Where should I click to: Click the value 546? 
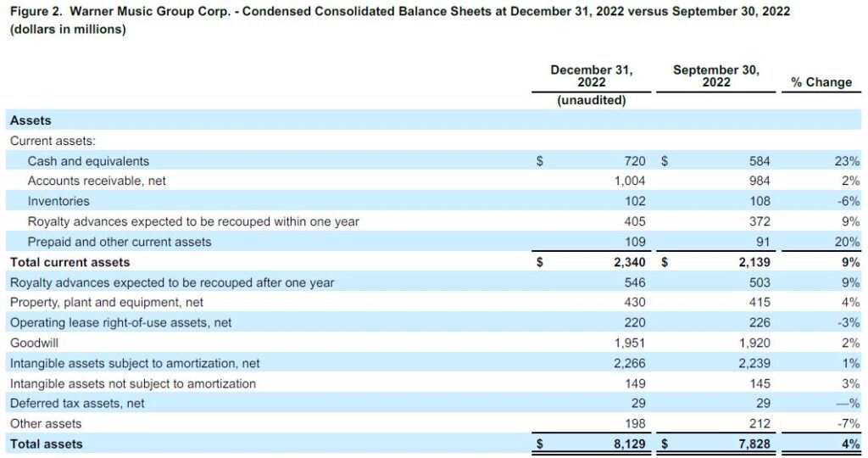coord(634,282)
